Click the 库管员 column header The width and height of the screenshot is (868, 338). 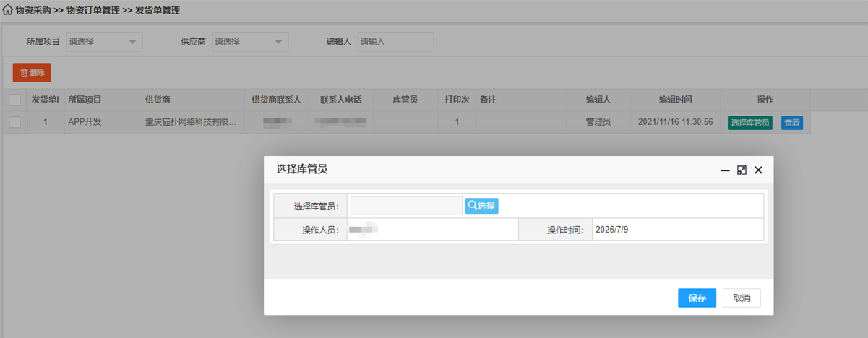point(405,100)
